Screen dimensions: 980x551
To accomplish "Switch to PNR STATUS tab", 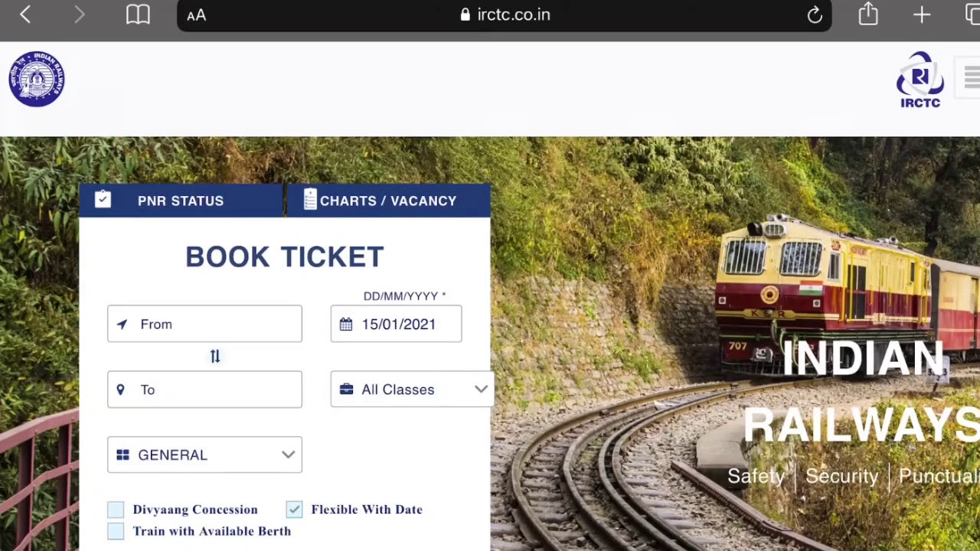I will click(181, 201).
